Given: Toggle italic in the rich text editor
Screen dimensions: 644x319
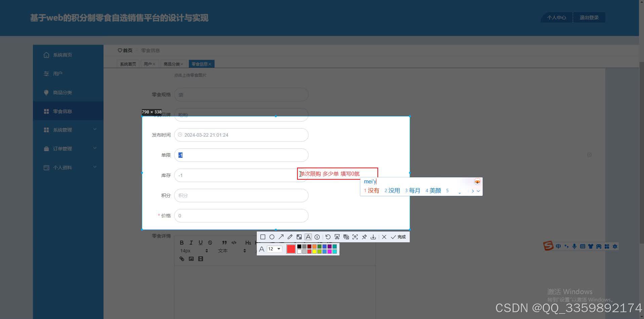Looking at the screenshot, I should (191, 243).
